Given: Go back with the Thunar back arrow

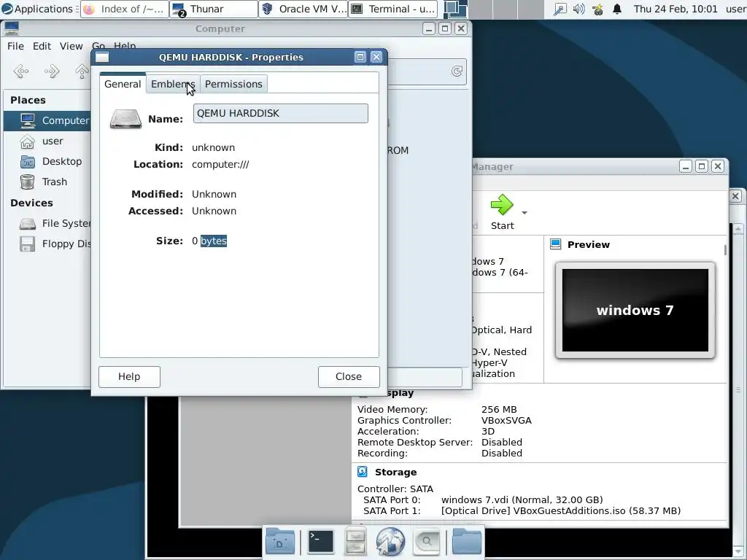Looking at the screenshot, I should (x=21, y=71).
